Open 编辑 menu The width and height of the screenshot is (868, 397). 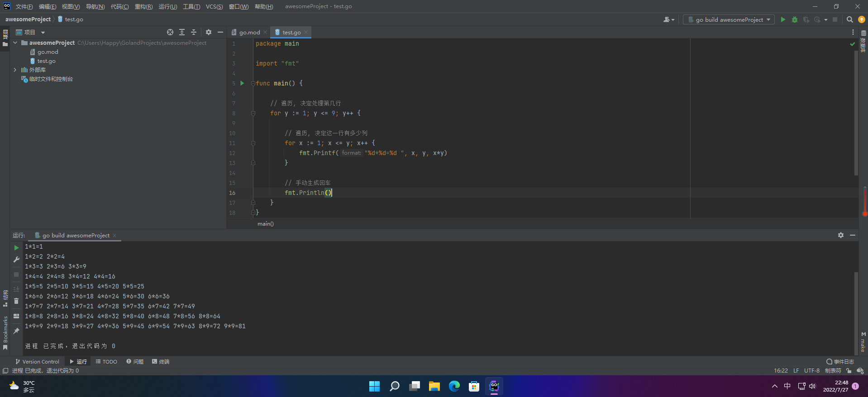point(47,6)
